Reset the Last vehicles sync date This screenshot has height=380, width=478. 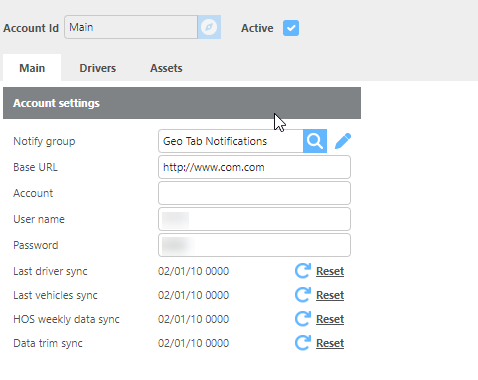tap(330, 295)
